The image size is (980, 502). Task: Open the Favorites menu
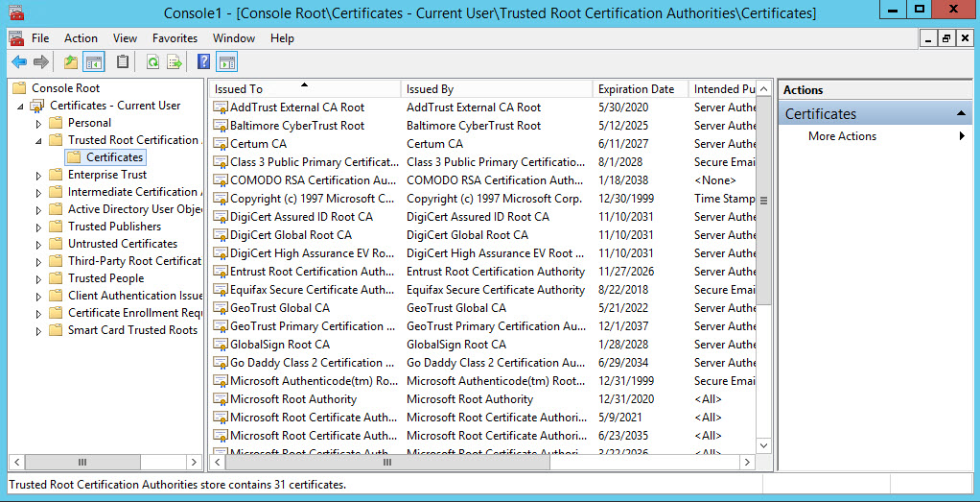coord(175,38)
